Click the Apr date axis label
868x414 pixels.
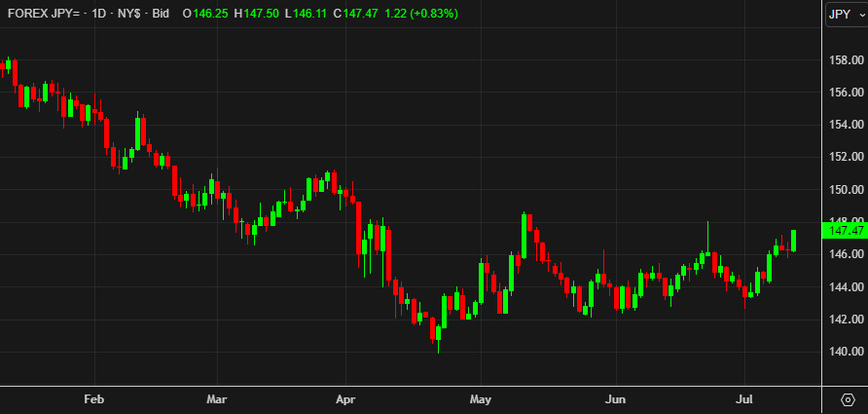coord(345,399)
